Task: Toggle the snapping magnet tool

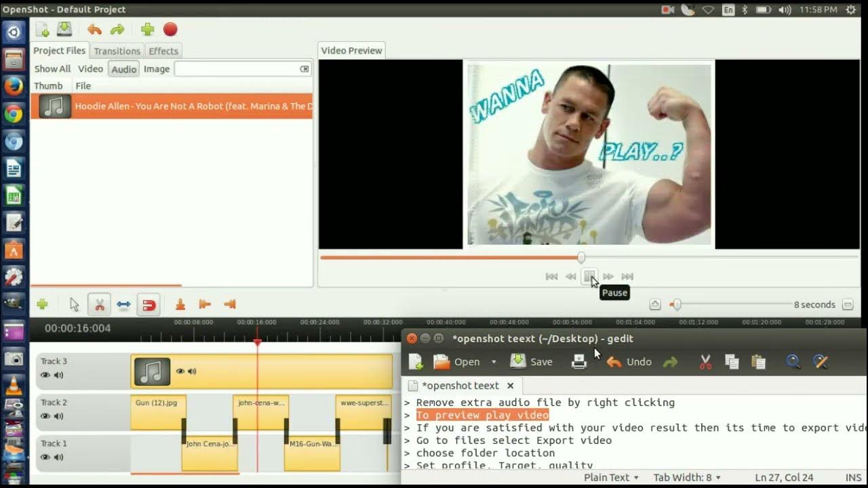Action: (148, 305)
